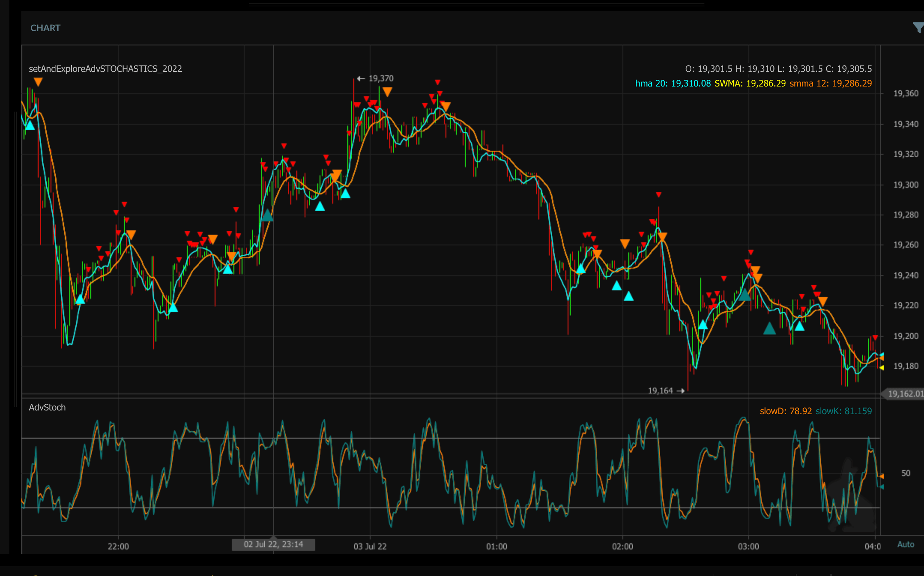Click the 03 Jul 22 date axis label
The image size is (924, 576).
pyautogui.click(x=370, y=546)
